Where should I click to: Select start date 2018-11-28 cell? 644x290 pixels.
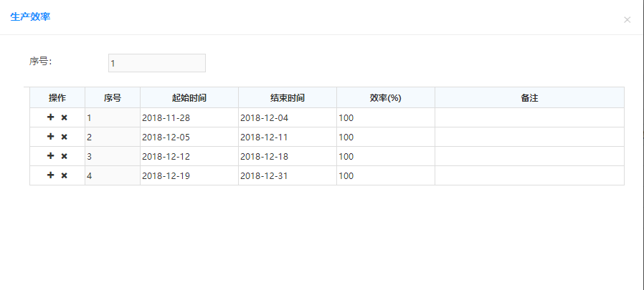point(189,117)
